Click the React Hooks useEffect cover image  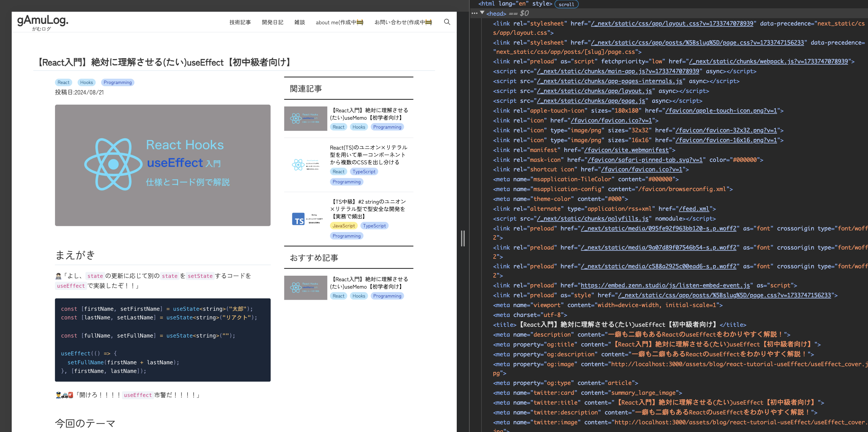point(162,165)
